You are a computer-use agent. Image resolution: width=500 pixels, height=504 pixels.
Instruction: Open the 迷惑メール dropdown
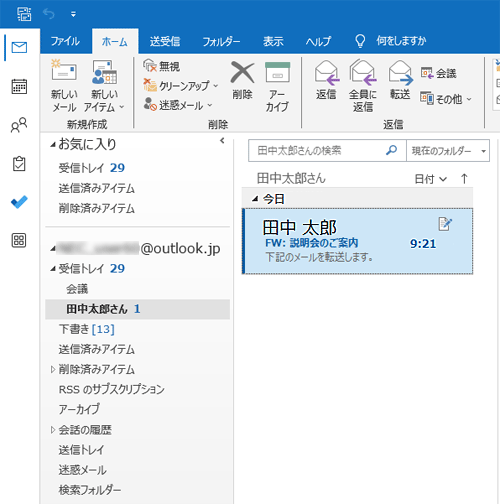coord(178,105)
